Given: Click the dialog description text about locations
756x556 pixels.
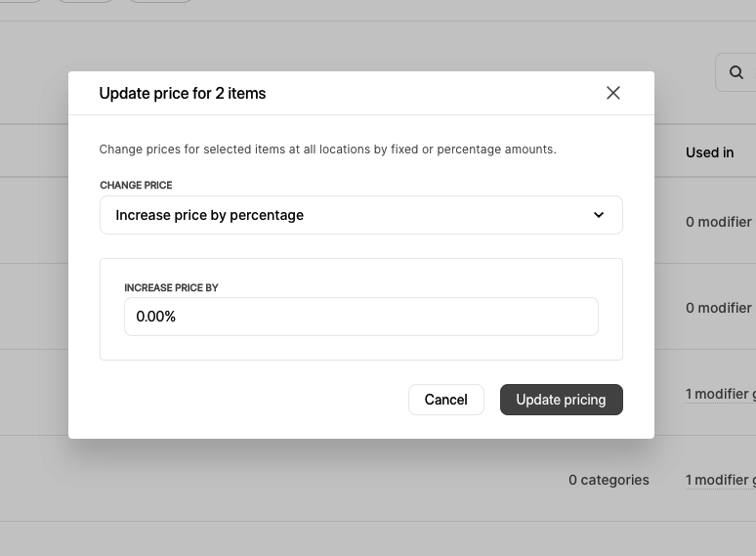Looking at the screenshot, I should 328,150.
